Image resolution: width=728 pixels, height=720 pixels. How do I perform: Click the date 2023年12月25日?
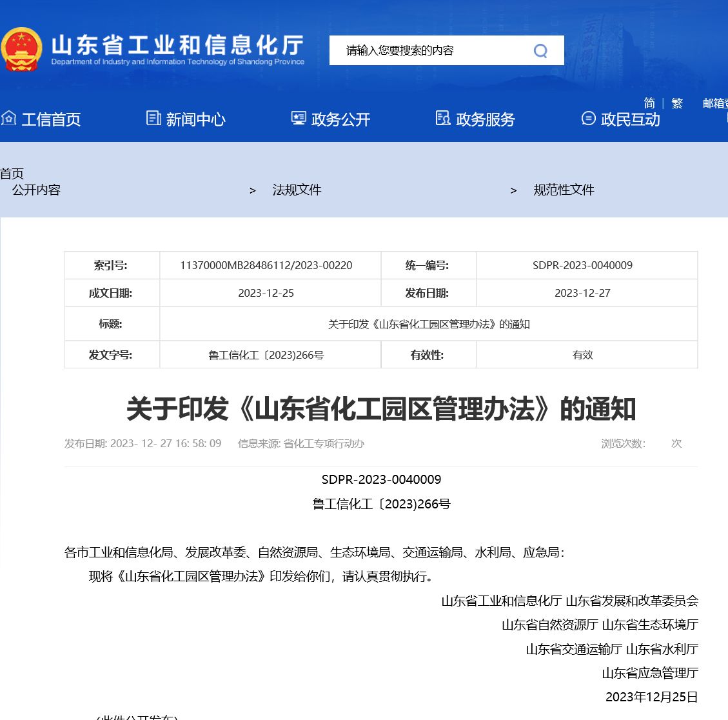tap(651, 697)
